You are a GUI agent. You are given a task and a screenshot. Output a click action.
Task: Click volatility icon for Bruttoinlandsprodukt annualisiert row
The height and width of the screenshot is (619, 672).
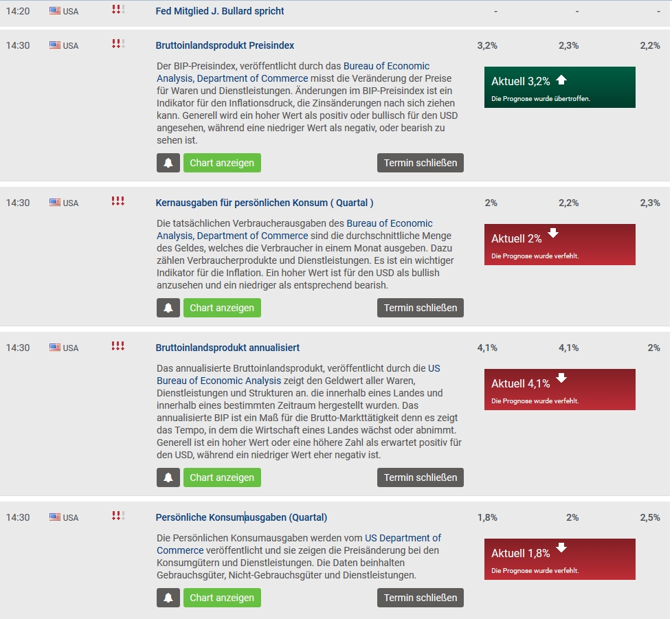click(x=117, y=347)
